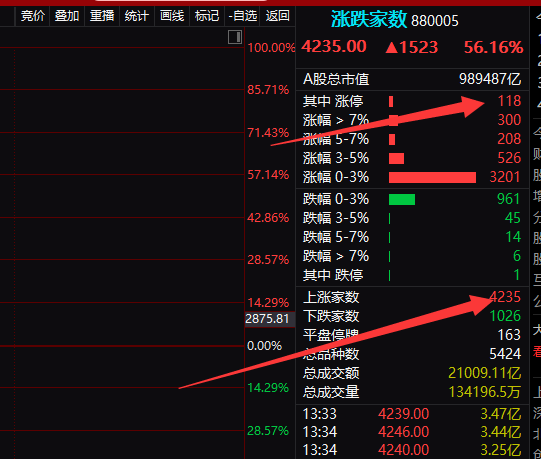Select the 其中 涨停 row showing 118

[412, 101]
